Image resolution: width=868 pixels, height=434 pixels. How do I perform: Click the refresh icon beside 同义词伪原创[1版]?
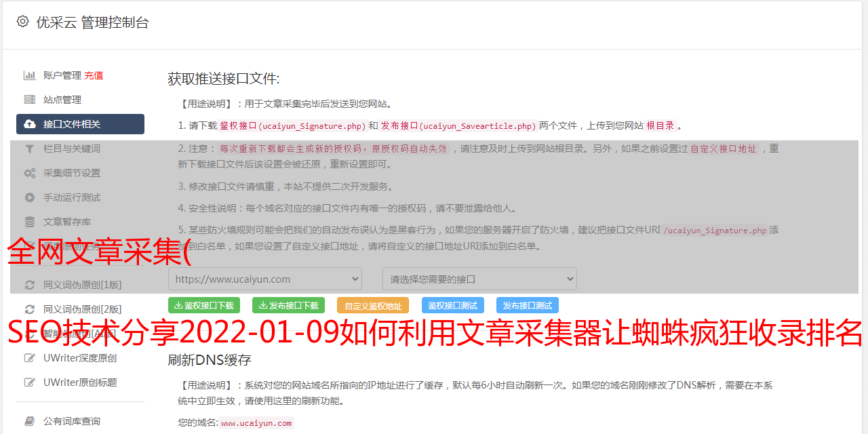30,285
